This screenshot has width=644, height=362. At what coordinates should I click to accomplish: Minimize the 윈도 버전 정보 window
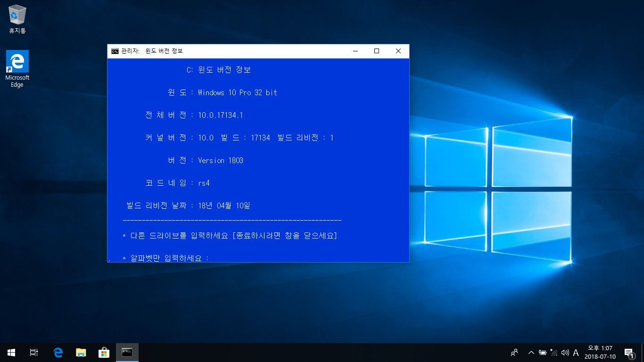(x=355, y=51)
